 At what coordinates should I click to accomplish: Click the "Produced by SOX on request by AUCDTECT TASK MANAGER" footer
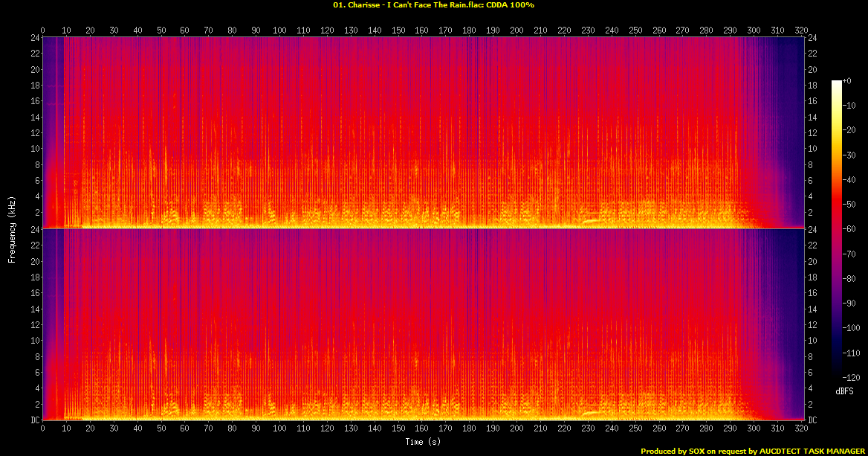point(753,452)
